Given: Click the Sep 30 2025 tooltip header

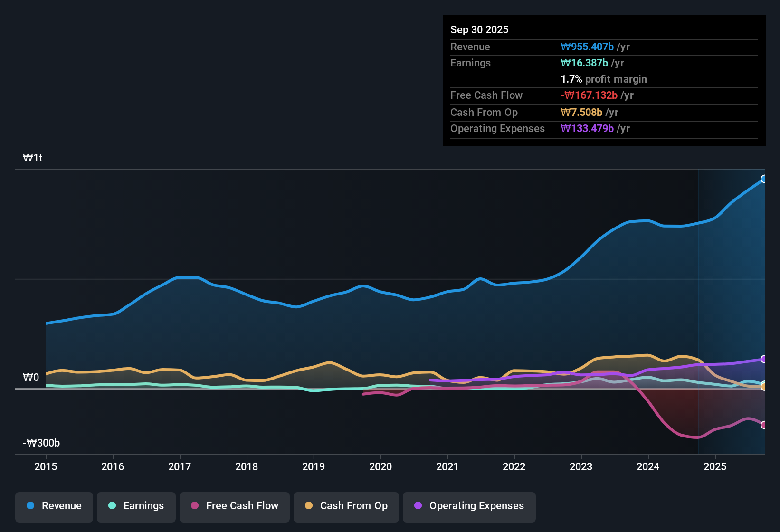Looking at the screenshot, I should coord(479,29).
